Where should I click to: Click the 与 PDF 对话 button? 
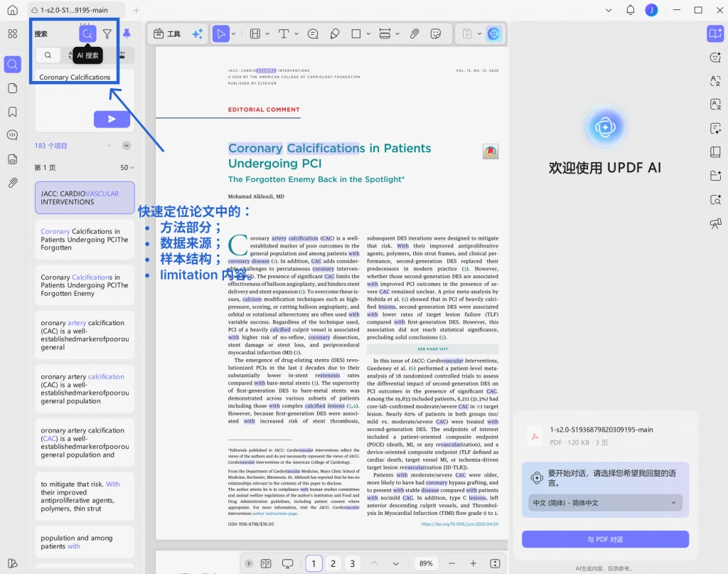click(x=605, y=539)
